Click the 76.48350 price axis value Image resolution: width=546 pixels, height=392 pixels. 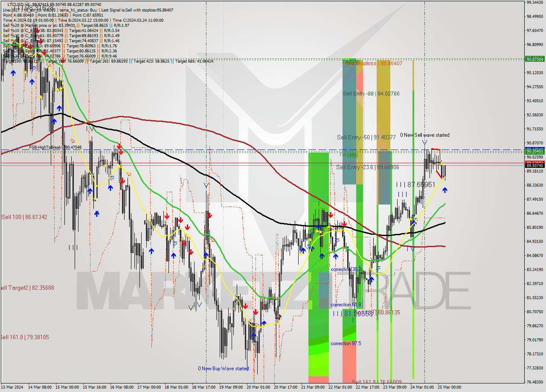[535, 382]
